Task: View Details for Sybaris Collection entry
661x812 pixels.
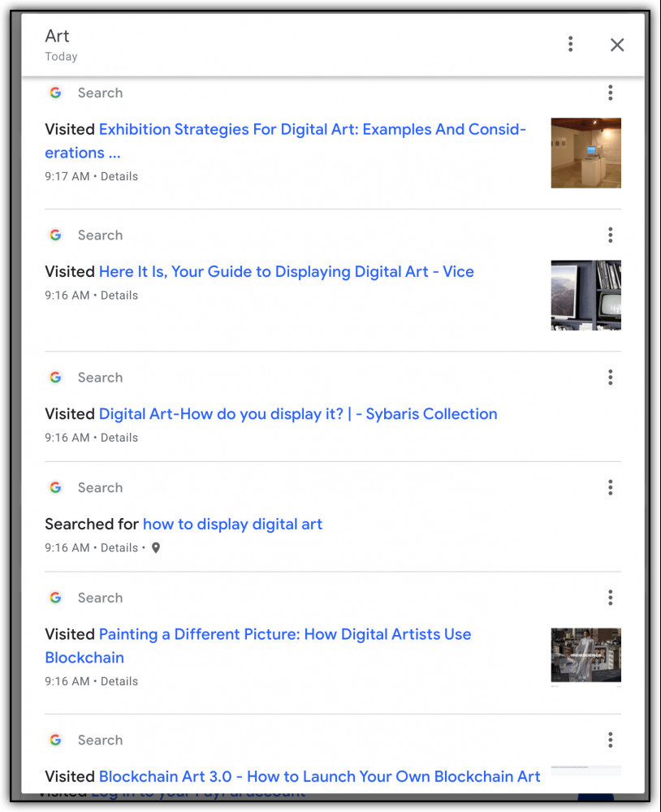Action: click(x=119, y=438)
